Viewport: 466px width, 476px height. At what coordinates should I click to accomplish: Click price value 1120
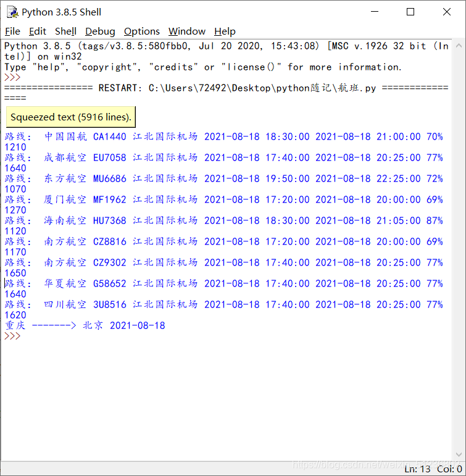pyautogui.click(x=15, y=231)
